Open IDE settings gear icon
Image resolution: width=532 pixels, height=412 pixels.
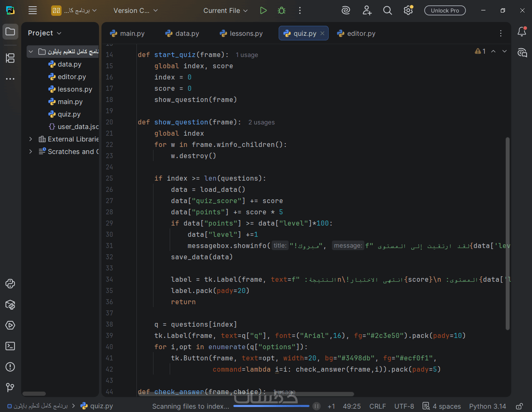tap(408, 10)
